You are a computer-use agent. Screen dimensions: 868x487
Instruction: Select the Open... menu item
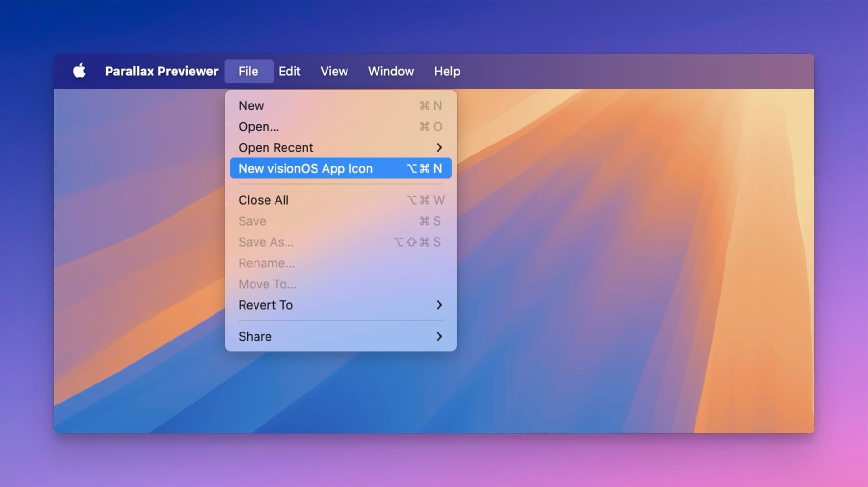pyautogui.click(x=259, y=126)
